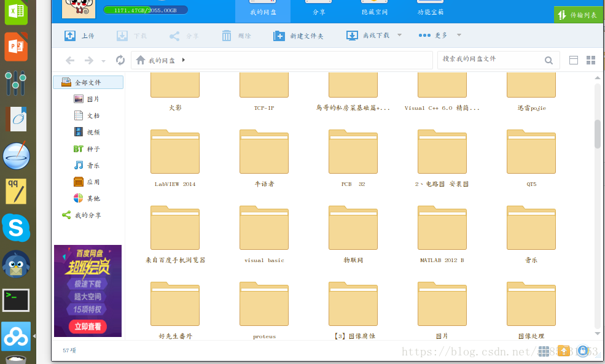Open My Shares (我的分享) in sidebar
Screen dimensions: 605x364
tap(82, 215)
